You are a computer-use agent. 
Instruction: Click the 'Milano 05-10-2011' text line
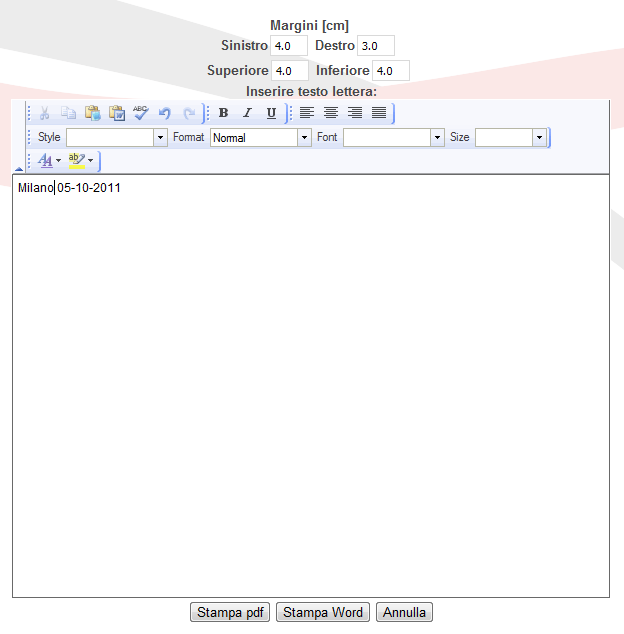pos(69,188)
